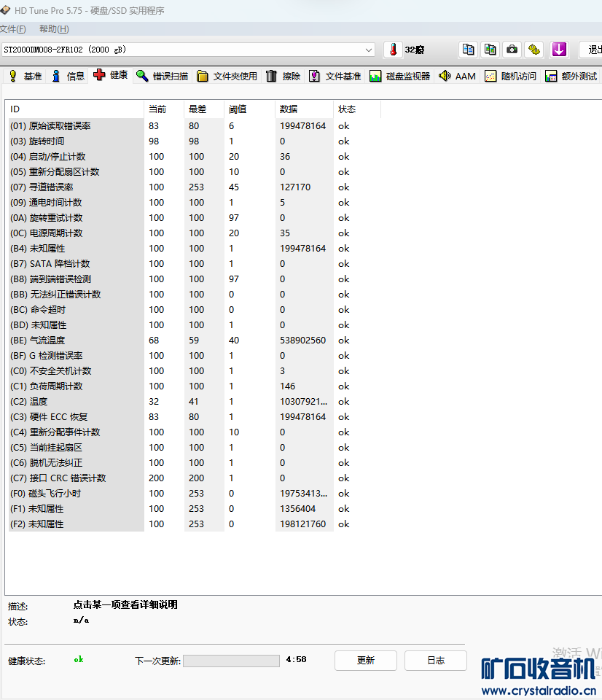Screen dimensions: 602x700
Task: Click the lightbulb icon of 基准 tab
Action: (13, 77)
